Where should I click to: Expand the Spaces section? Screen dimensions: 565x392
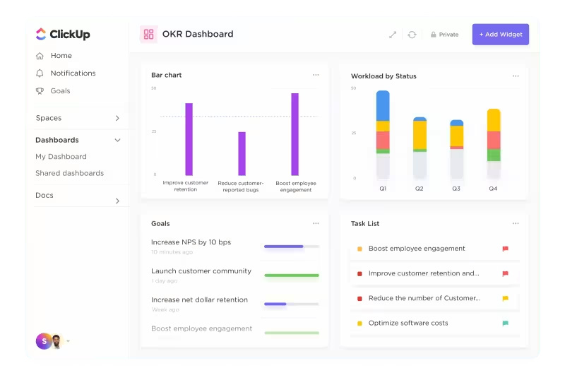pyautogui.click(x=117, y=119)
